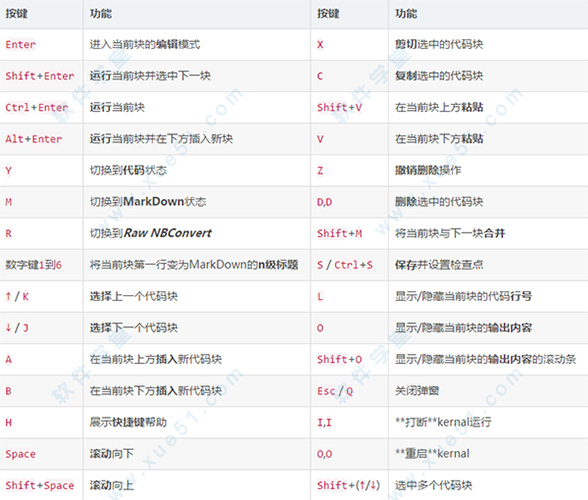Select the Space scroll-down key label
The width and height of the screenshot is (588, 500).
pyautogui.click(x=20, y=454)
